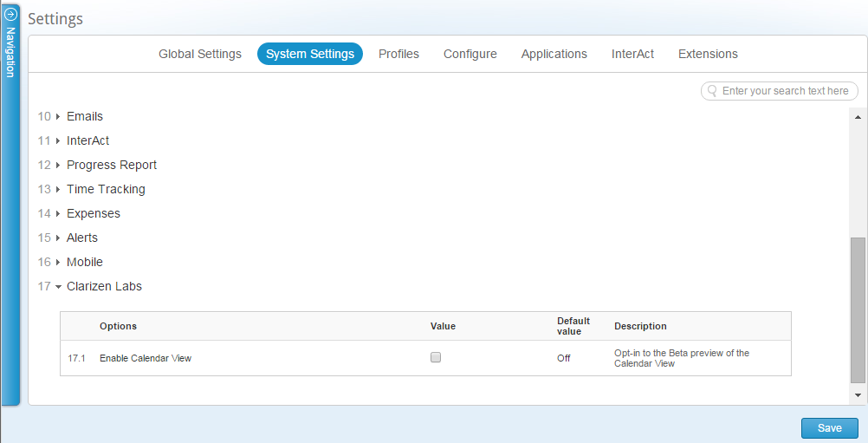Click the Options column header
This screenshot has height=443, width=868.
[118, 326]
